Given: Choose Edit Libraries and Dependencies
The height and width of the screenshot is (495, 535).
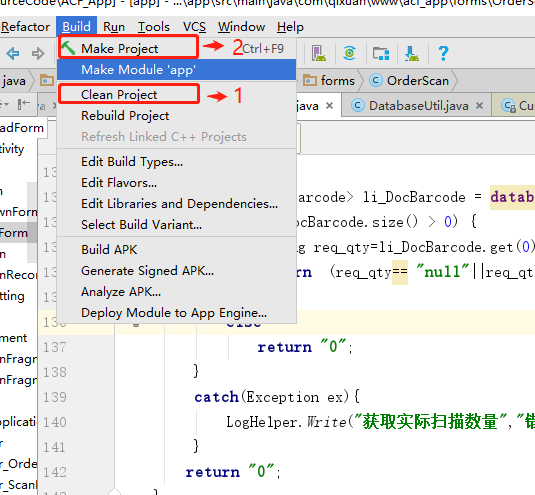Looking at the screenshot, I should [176, 204].
